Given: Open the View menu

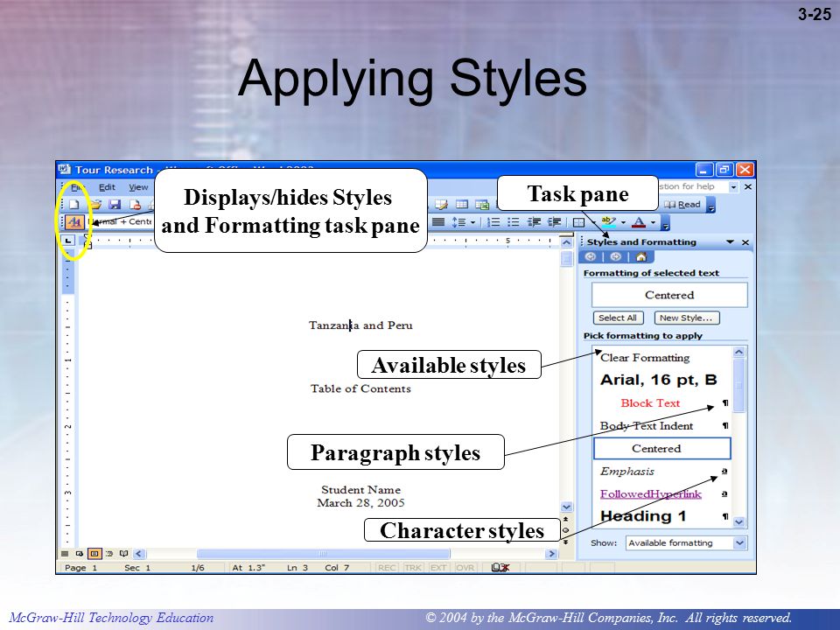Looking at the screenshot, I should [x=138, y=187].
